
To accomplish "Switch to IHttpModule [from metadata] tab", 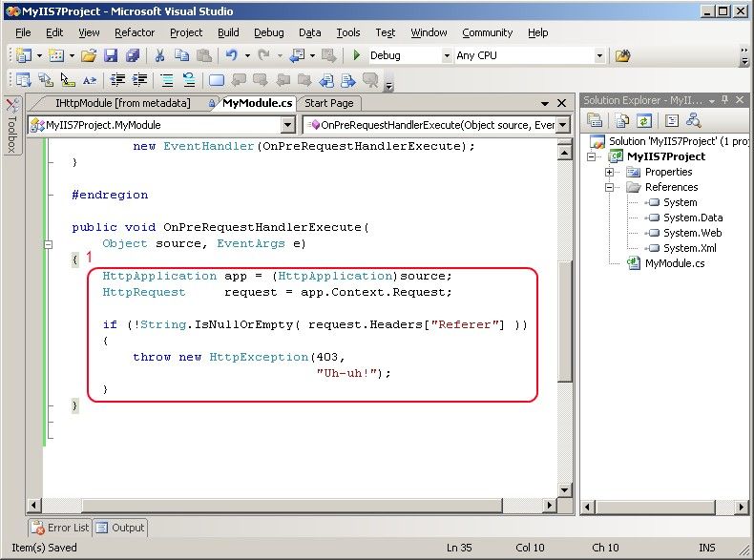I will tap(122, 103).
